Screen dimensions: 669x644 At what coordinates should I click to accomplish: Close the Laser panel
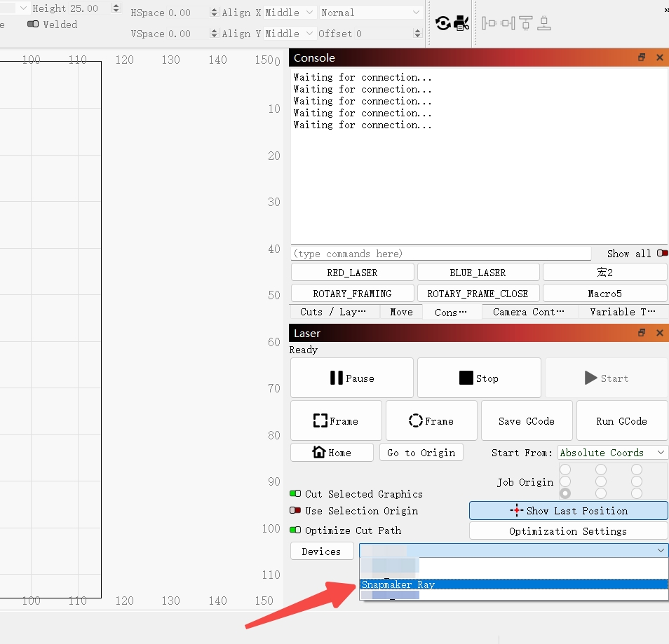click(x=660, y=333)
